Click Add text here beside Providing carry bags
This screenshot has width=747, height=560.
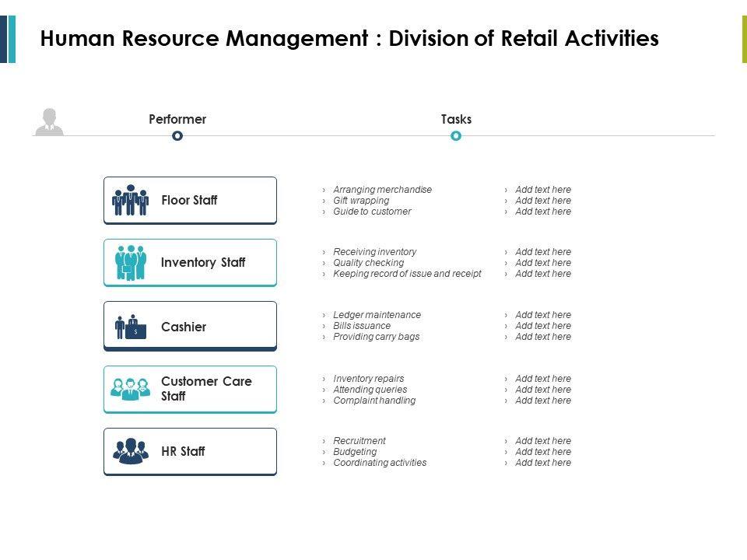coord(543,337)
